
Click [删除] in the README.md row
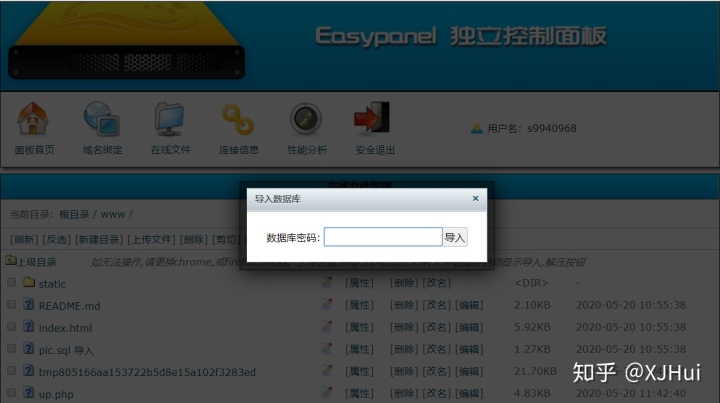click(404, 305)
